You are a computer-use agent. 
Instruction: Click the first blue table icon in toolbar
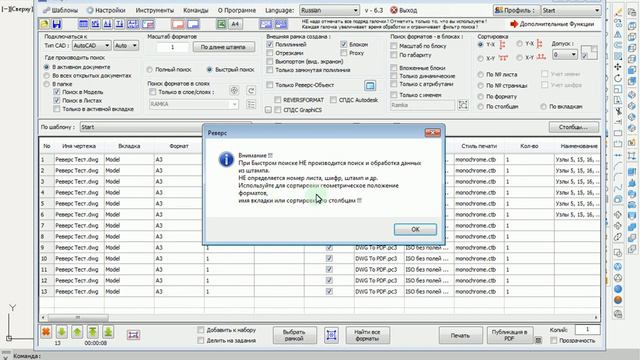(83, 24)
